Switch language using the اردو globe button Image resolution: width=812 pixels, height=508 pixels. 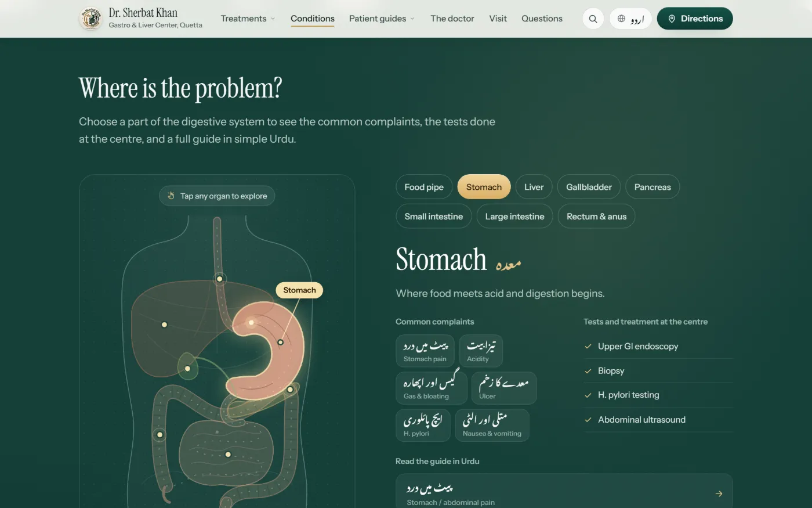tap(630, 19)
